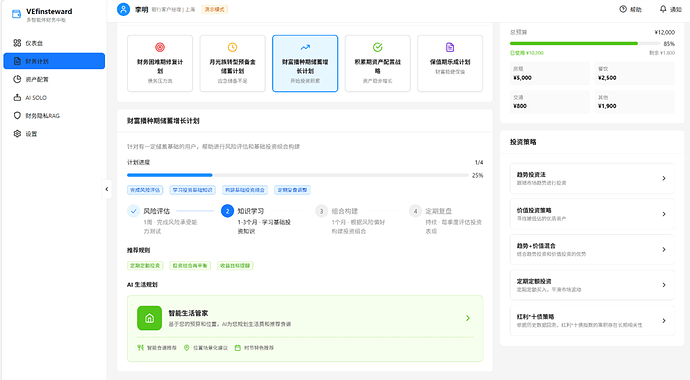Image resolution: width=690 pixels, height=380 pixels.
Task: Expand the 红利 strategy via its chevron
Action: pos(664,321)
